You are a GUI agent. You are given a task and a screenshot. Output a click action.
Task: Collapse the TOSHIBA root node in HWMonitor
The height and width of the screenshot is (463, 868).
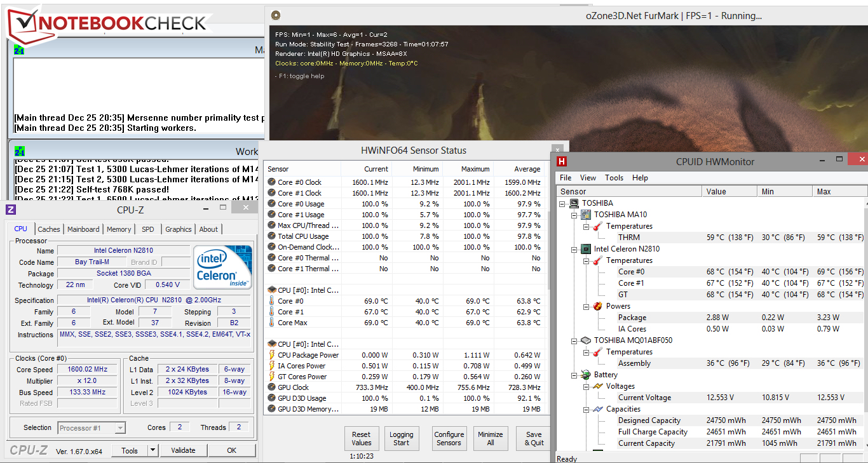pyautogui.click(x=563, y=203)
